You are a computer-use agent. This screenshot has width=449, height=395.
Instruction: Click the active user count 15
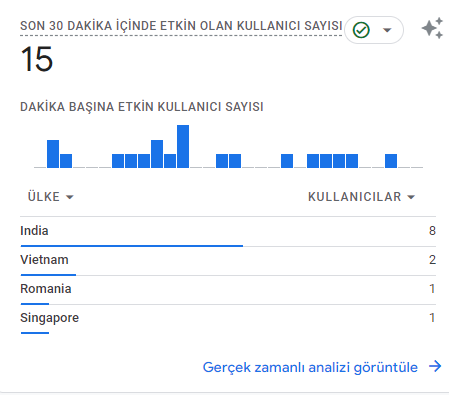click(x=37, y=59)
